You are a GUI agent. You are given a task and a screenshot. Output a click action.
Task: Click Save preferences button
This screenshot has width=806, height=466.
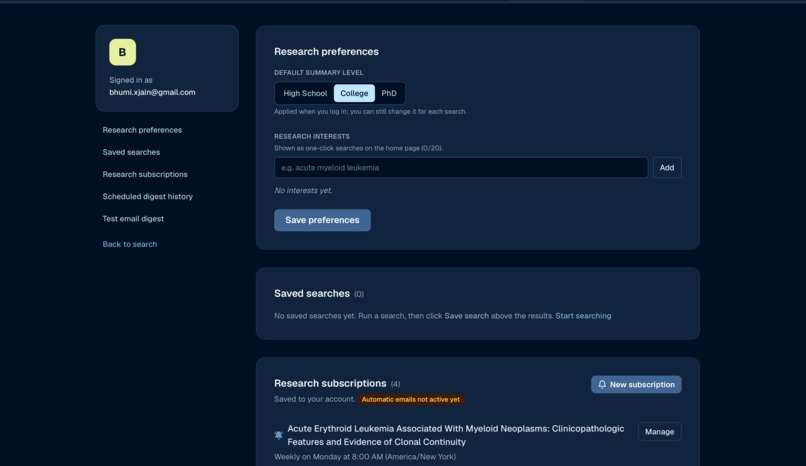pyautogui.click(x=322, y=220)
